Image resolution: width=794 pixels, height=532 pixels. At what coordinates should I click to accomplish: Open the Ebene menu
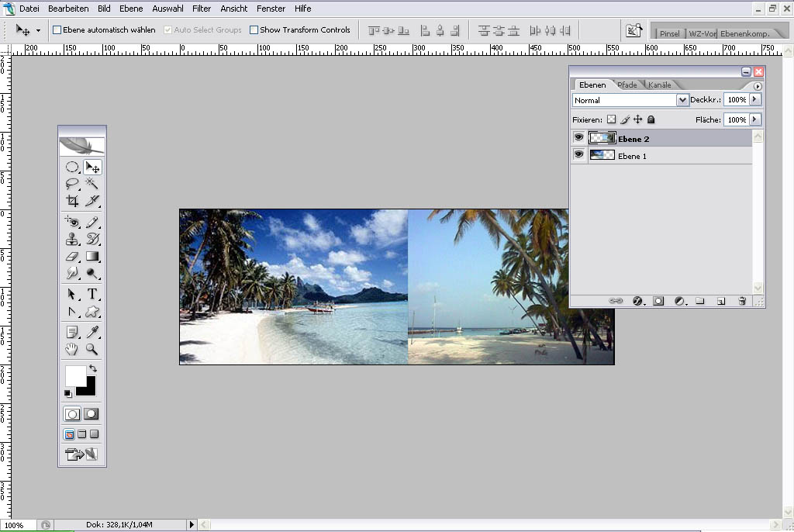click(x=131, y=8)
